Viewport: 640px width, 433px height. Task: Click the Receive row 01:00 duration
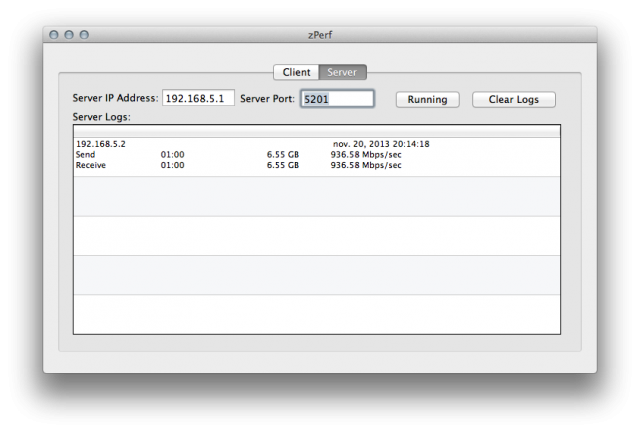172,165
